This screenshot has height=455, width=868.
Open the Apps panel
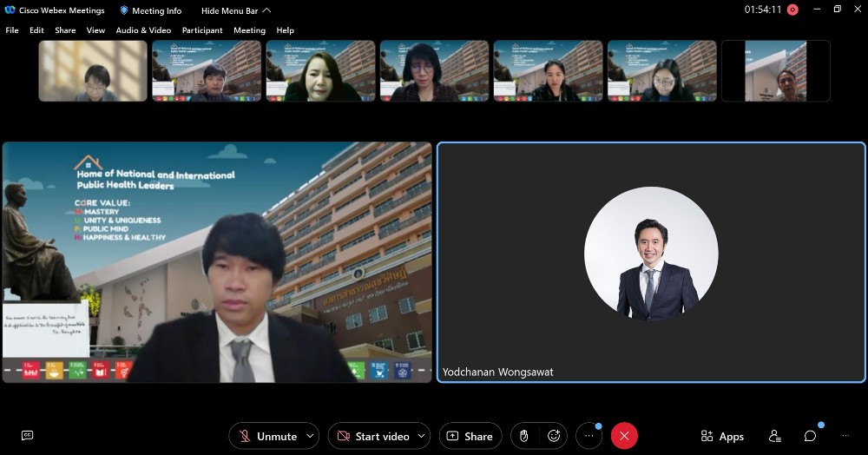[722, 436]
